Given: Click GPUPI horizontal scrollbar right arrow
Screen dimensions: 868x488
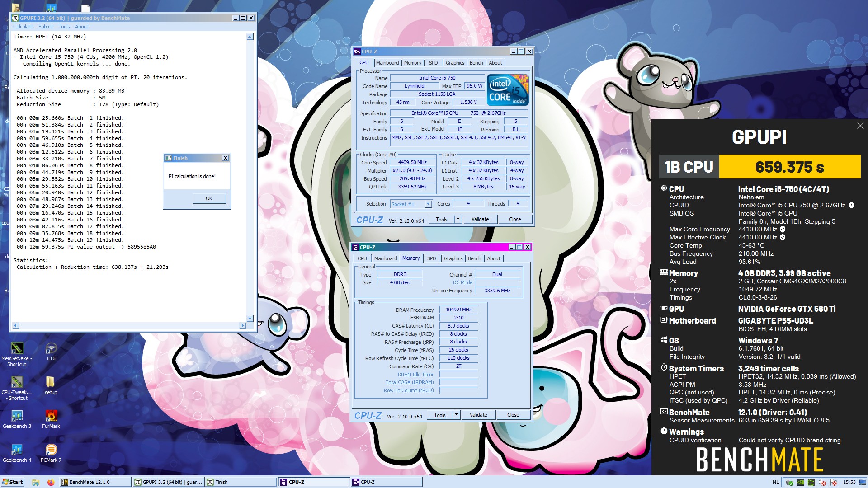Looking at the screenshot, I should coord(243,325).
